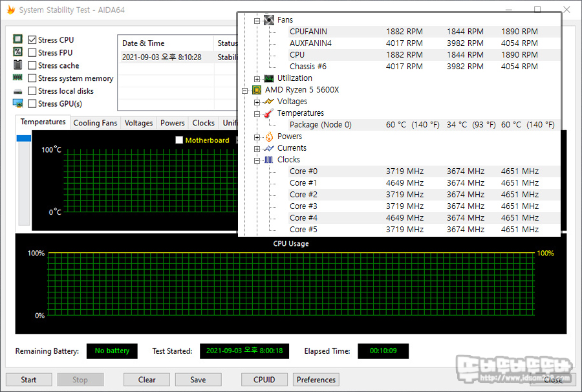582x392 pixels.
Task: Select the 2021-09-03 log entry row
Action: pyautogui.click(x=178, y=57)
